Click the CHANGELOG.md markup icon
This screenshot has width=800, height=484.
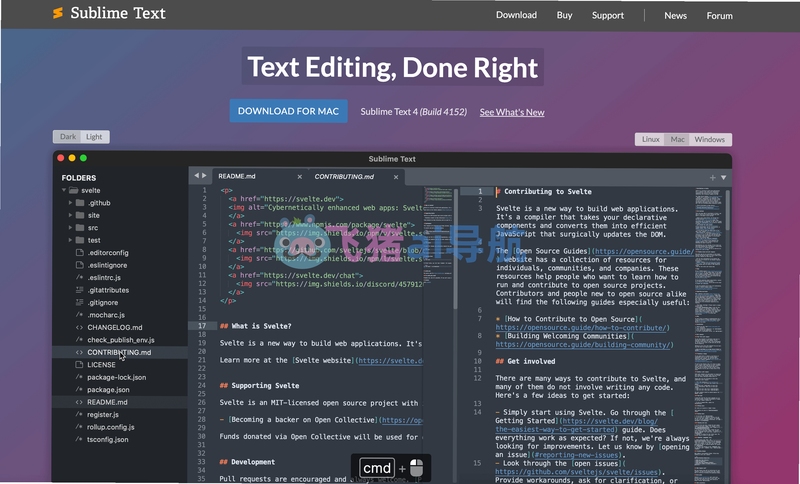pyautogui.click(x=79, y=327)
